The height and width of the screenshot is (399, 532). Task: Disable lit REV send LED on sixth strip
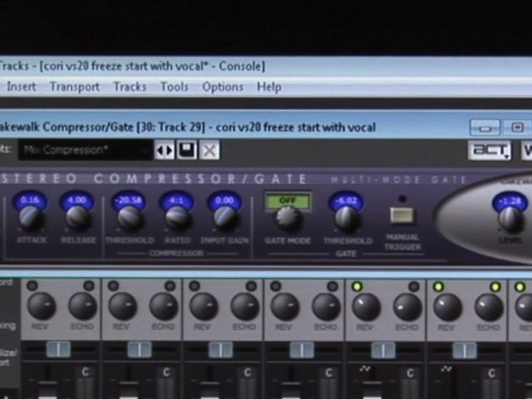438,287
